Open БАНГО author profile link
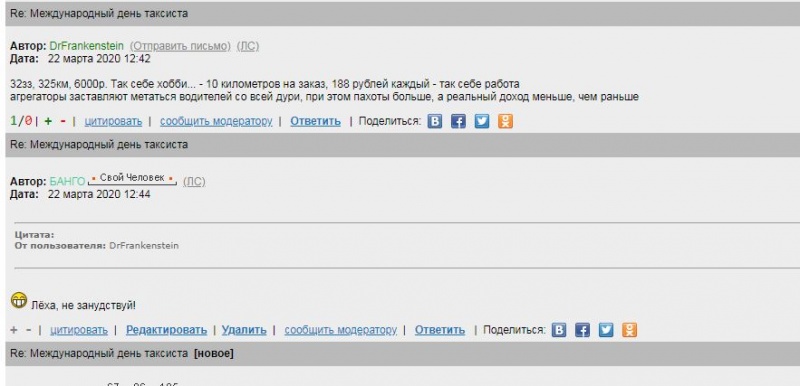The width and height of the screenshot is (800, 386). click(67, 182)
